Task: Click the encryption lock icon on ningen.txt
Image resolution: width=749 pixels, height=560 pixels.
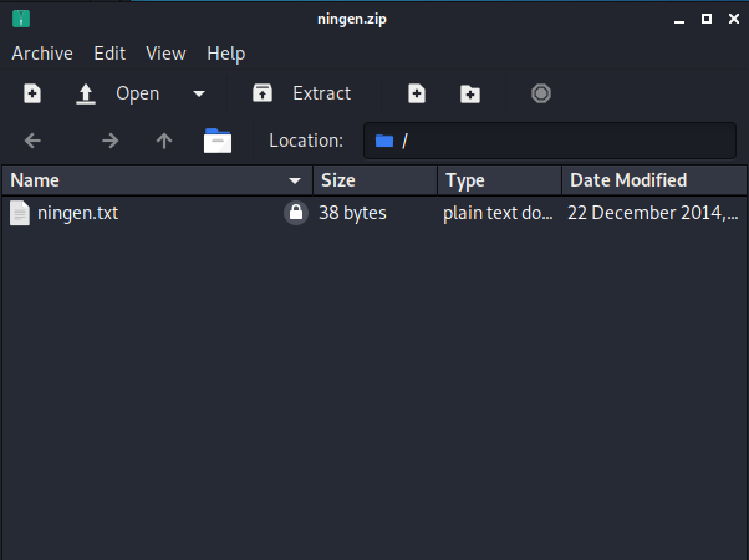Action: 296,212
